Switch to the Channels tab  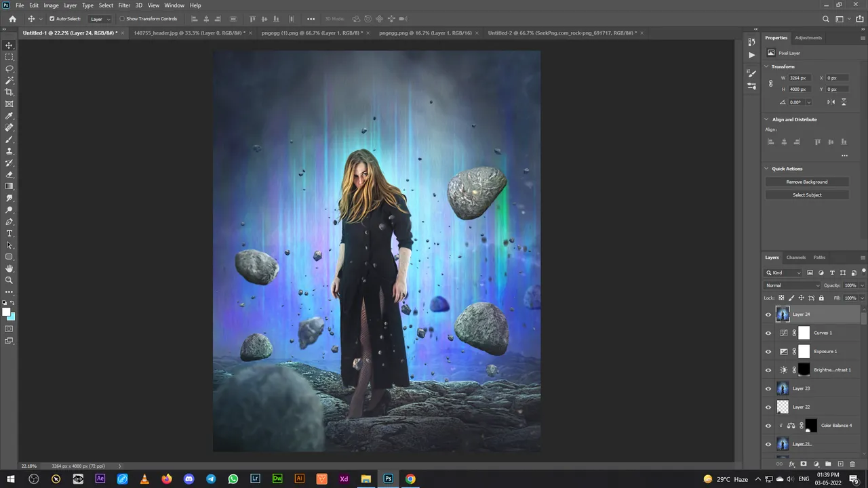tap(796, 258)
